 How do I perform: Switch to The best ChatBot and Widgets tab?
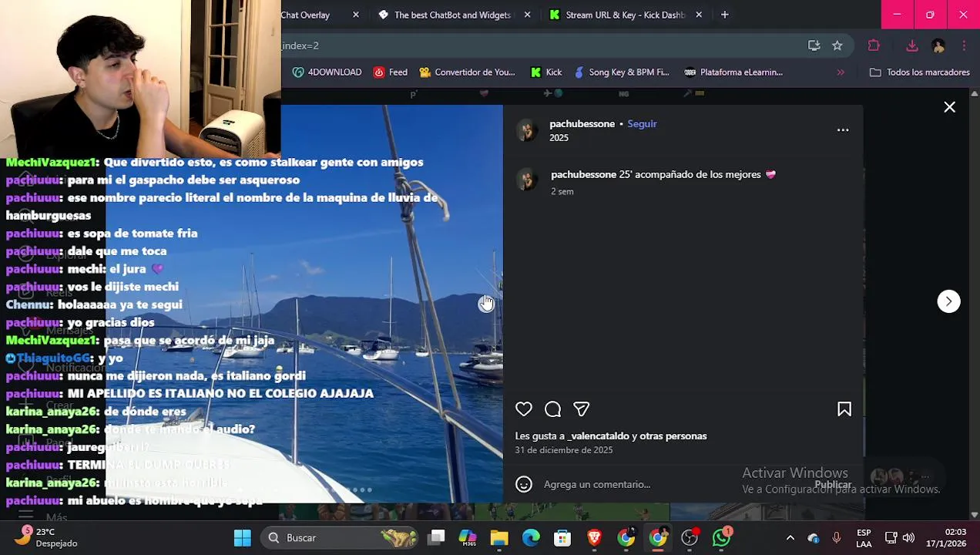pos(452,15)
